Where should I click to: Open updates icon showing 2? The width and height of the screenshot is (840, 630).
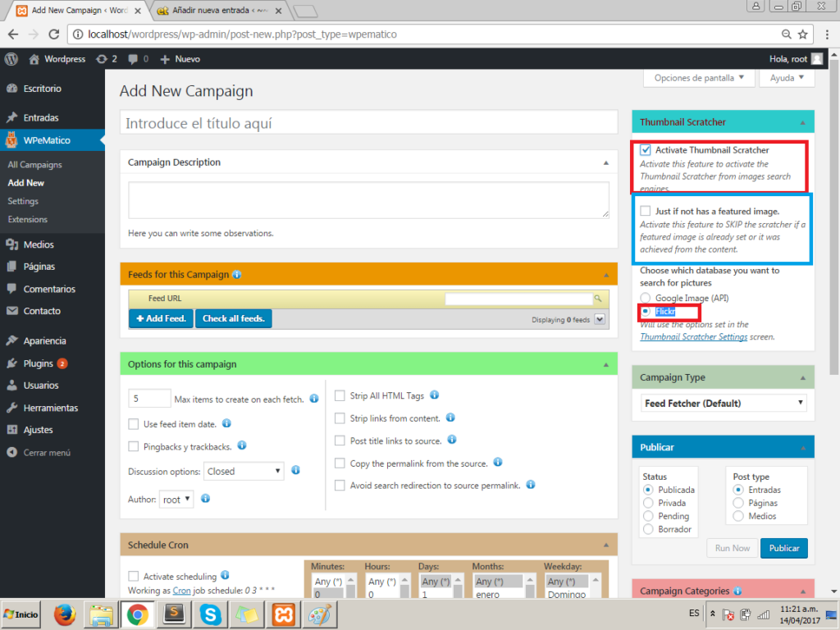pyautogui.click(x=101, y=59)
